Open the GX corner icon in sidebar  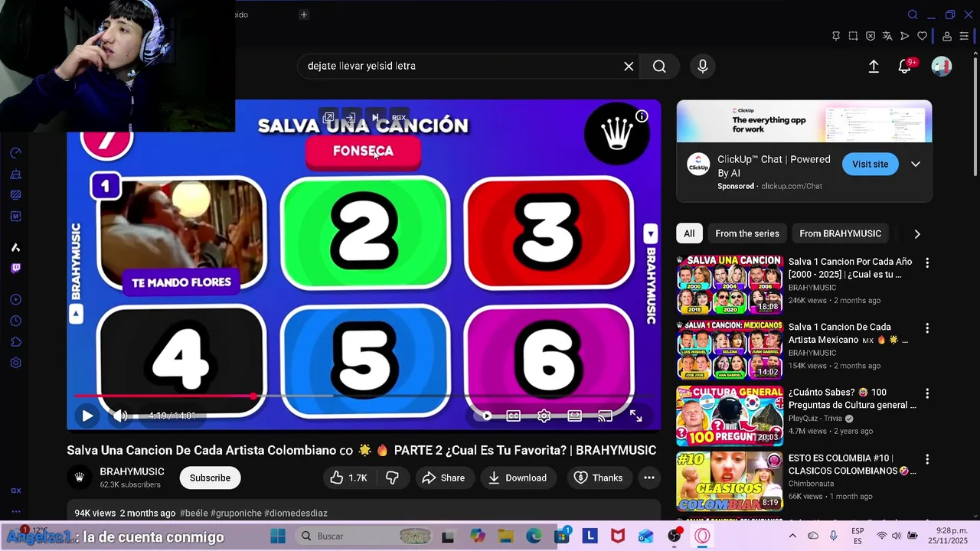click(x=15, y=491)
